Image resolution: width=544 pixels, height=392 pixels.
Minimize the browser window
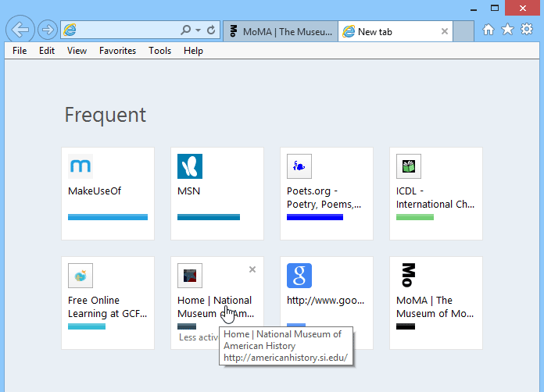(474, 9)
